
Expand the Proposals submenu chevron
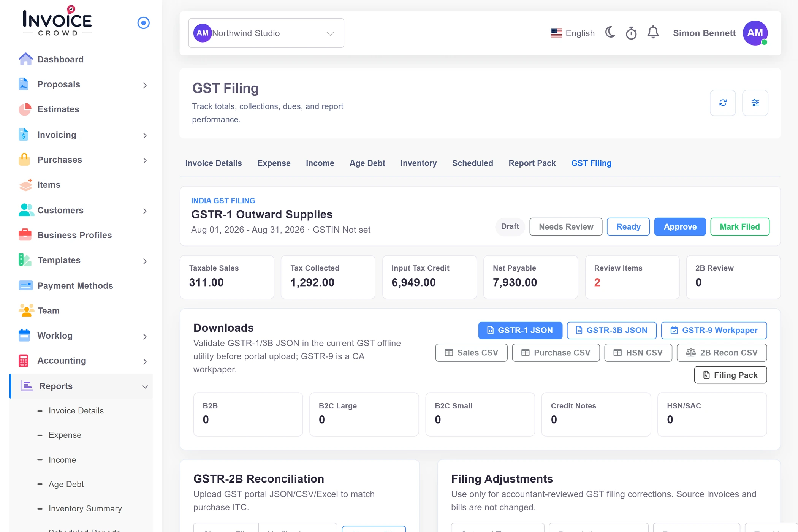pyautogui.click(x=145, y=85)
